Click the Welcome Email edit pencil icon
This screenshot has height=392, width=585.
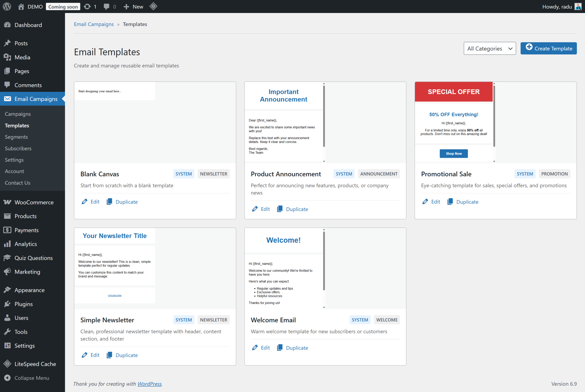(x=255, y=347)
